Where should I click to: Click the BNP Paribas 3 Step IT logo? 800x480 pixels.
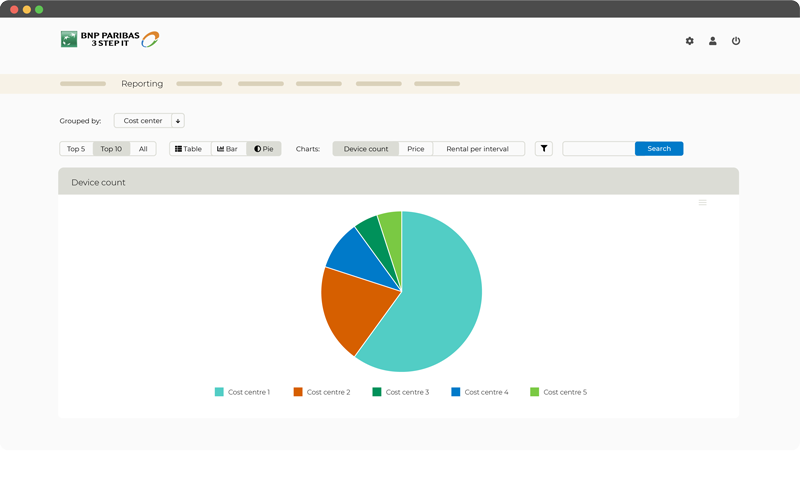click(110, 40)
